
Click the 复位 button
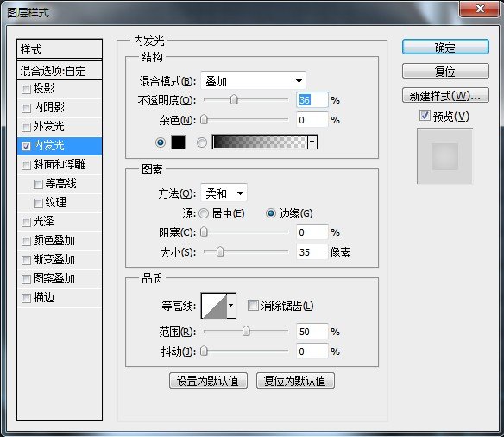coord(445,71)
